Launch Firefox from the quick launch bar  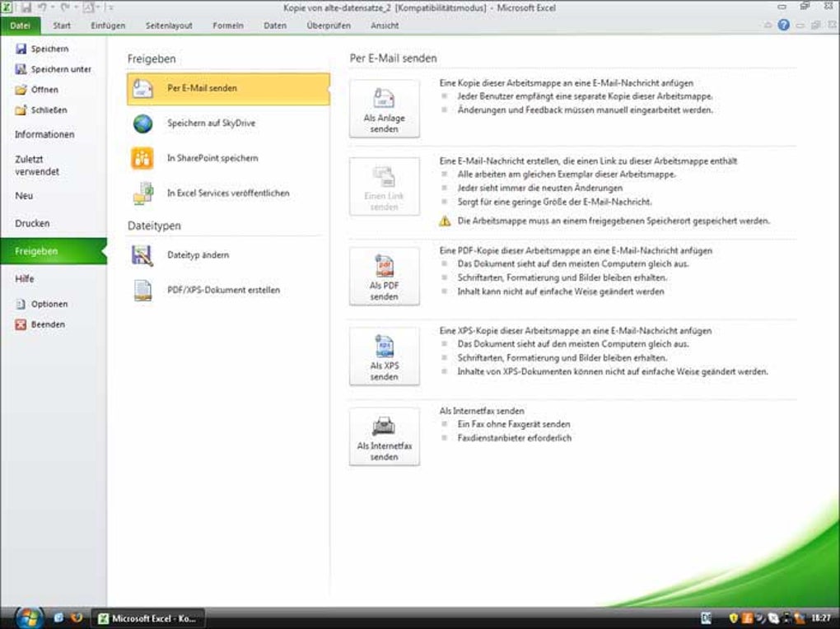click(x=77, y=617)
